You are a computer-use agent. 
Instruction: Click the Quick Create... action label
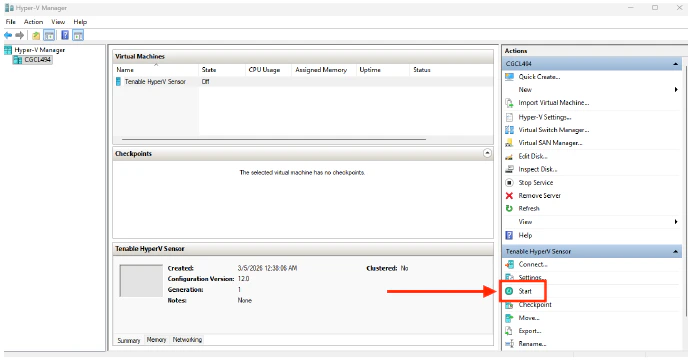(x=539, y=76)
